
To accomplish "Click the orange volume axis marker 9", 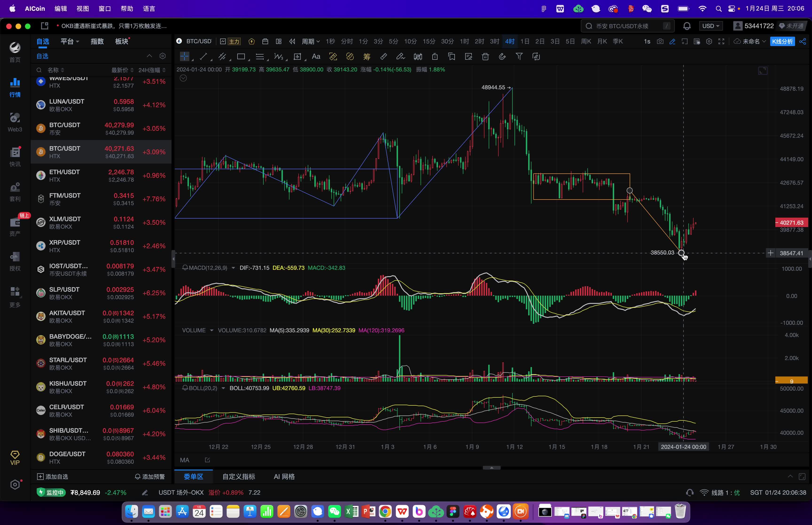I will tap(791, 381).
